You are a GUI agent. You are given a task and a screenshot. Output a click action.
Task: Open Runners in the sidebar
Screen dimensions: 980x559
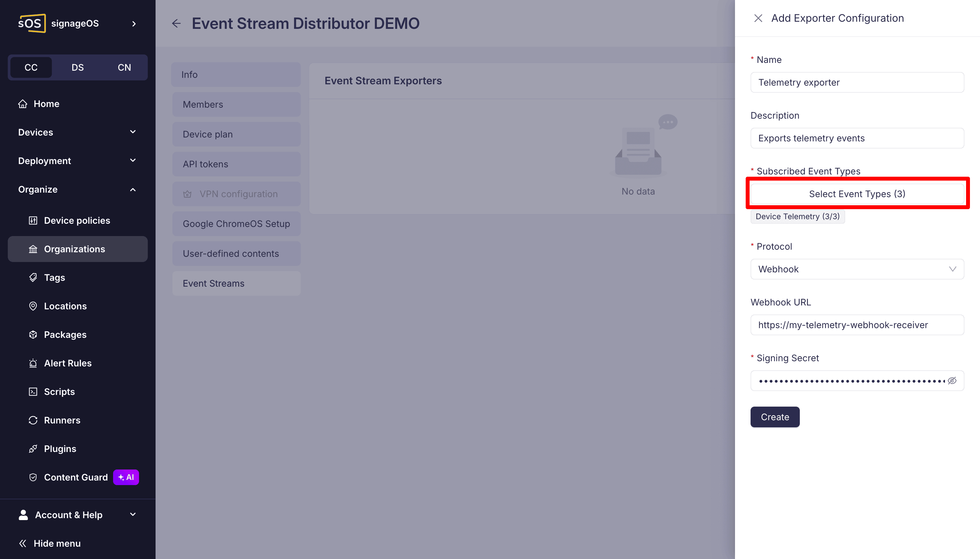click(x=77, y=421)
